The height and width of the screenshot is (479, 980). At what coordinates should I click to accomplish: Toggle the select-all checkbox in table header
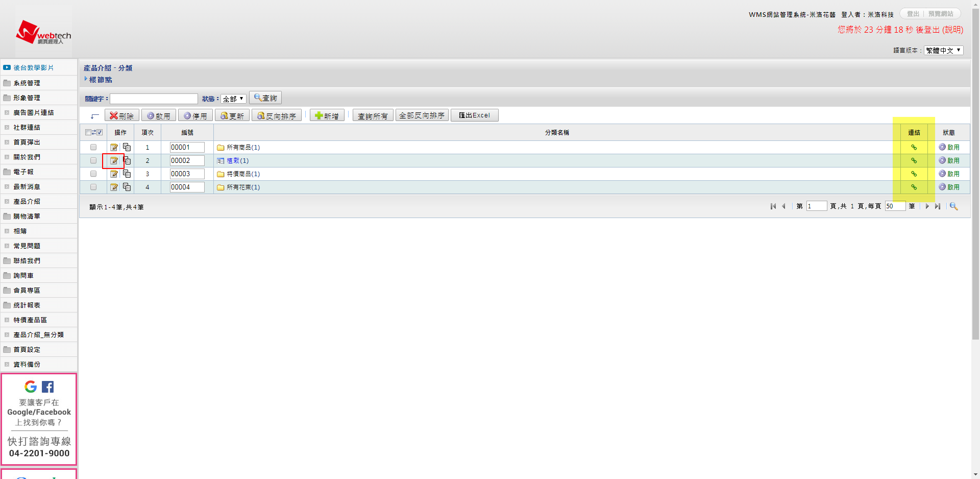88,133
